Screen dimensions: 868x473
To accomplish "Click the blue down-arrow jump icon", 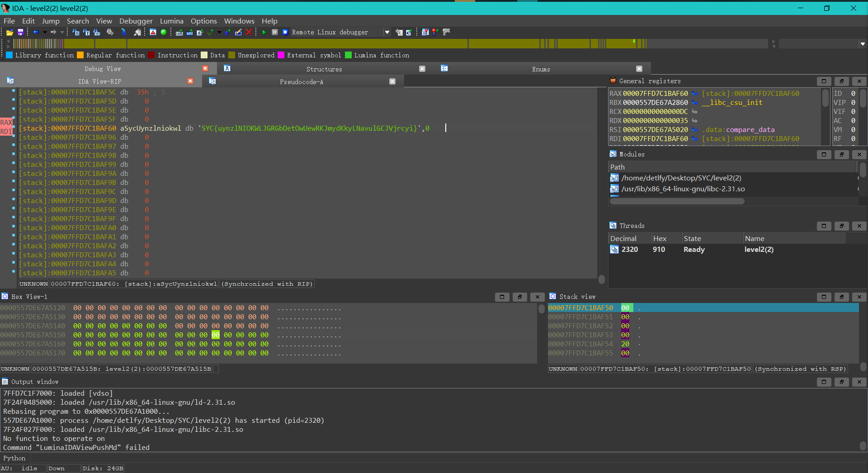I will tap(123, 32).
